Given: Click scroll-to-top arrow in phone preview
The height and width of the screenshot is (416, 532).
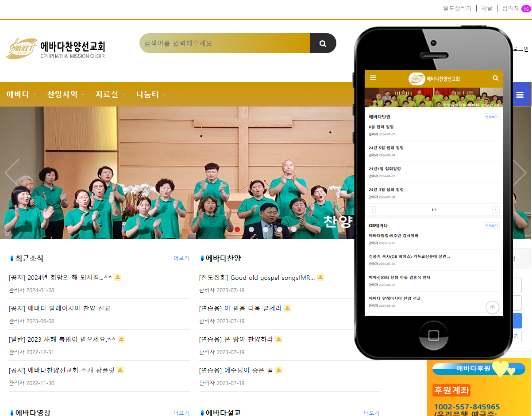Looking at the screenshot, I should (x=492, y=307).
